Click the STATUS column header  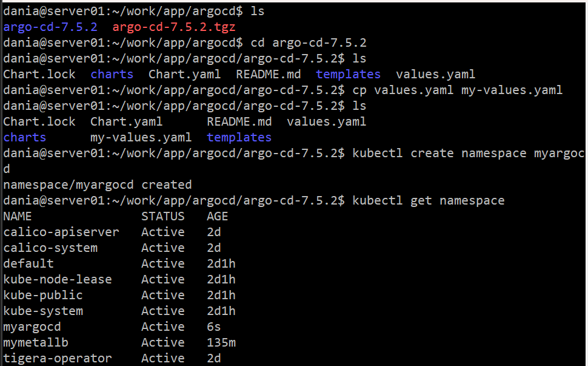point(163,216)
